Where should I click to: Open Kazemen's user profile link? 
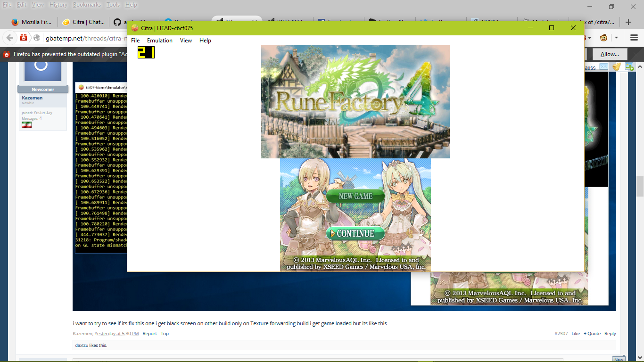(32, 98)
